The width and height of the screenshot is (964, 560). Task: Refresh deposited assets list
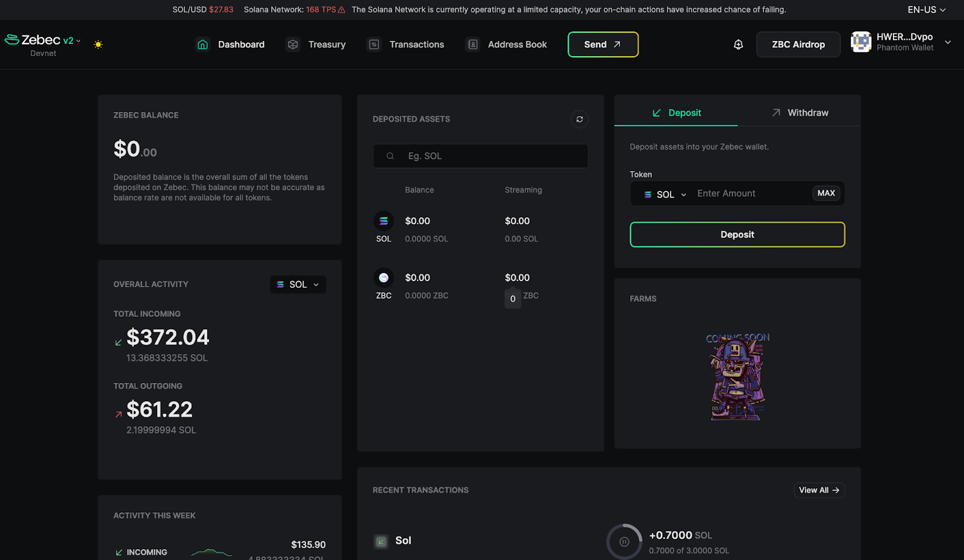click(x=580, y=119)
